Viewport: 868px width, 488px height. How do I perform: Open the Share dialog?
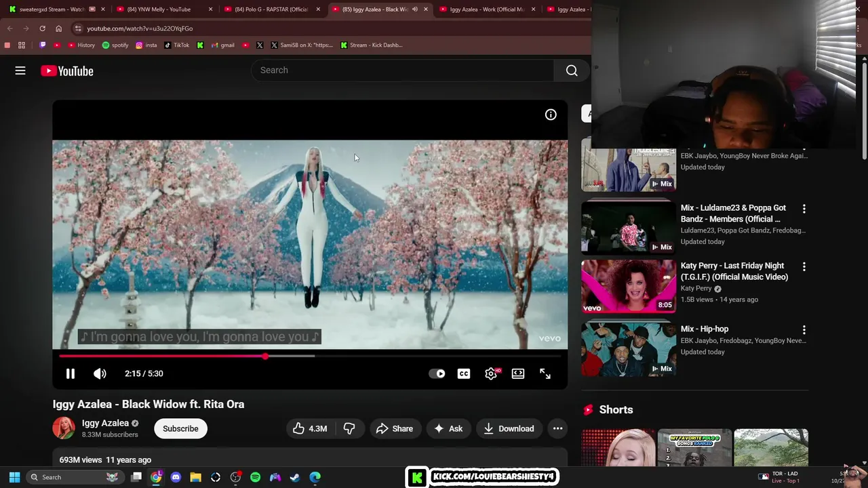click(395, 428)
